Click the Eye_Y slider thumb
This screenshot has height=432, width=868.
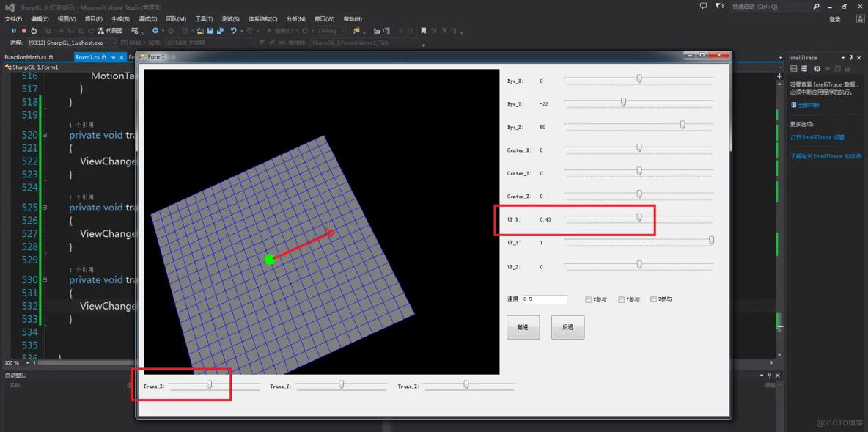pos(623,101)
